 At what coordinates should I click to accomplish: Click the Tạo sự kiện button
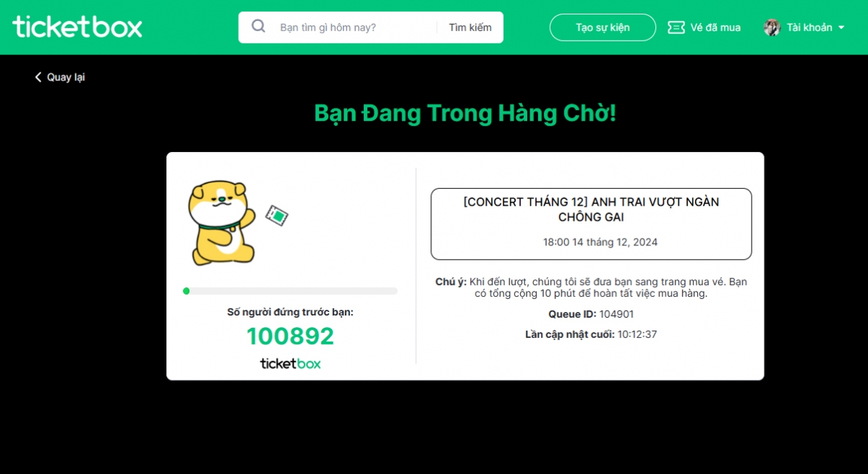click(603, 27)
